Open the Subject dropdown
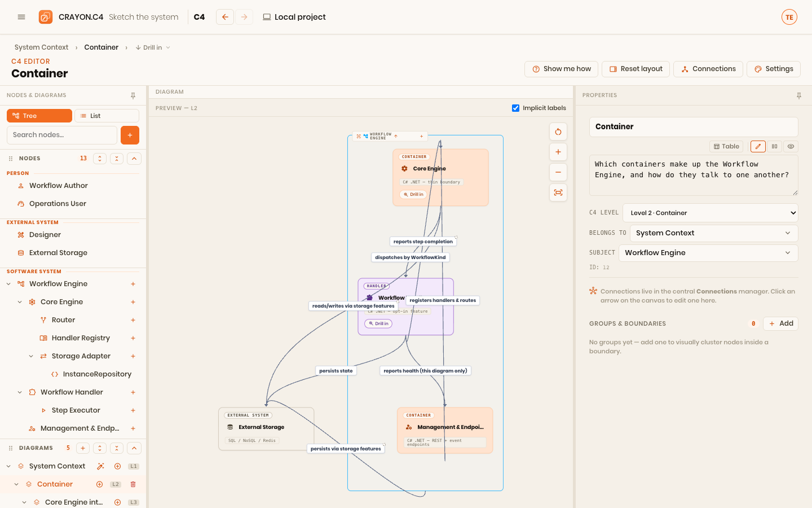 tap(708, 253)
